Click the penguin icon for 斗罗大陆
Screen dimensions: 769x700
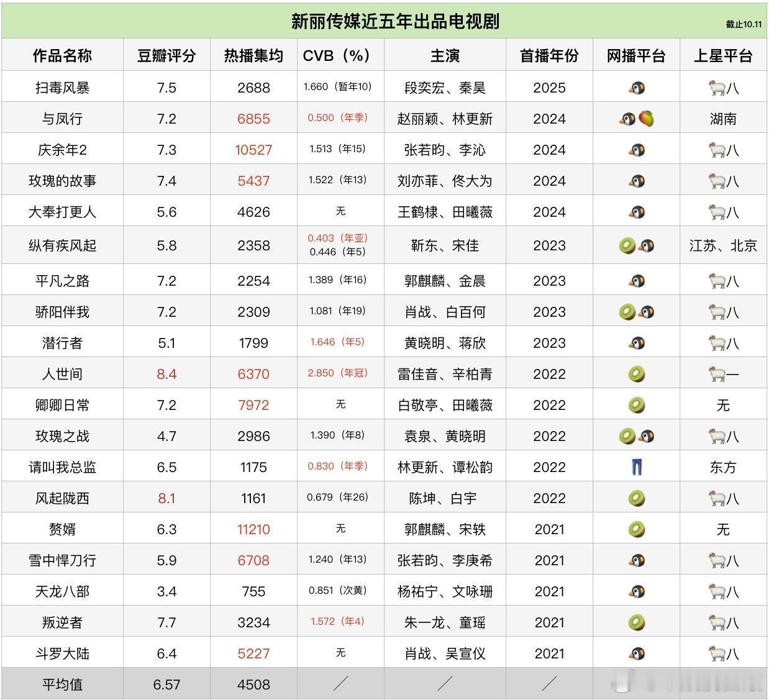coord(635,653)
